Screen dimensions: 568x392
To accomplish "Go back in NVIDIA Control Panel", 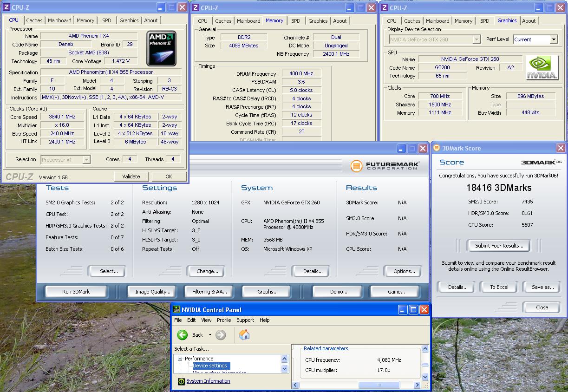I will (191, 335).
